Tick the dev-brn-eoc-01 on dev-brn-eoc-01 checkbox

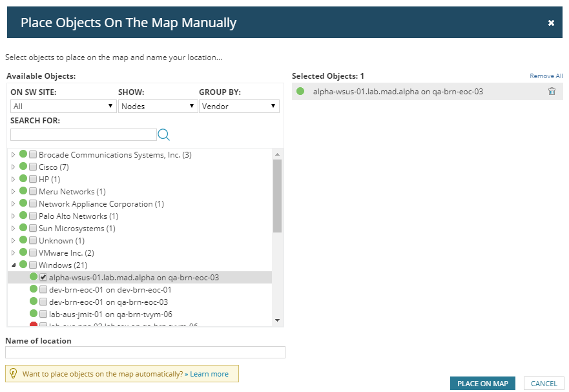pyautogui.click(x=43, y=290)
